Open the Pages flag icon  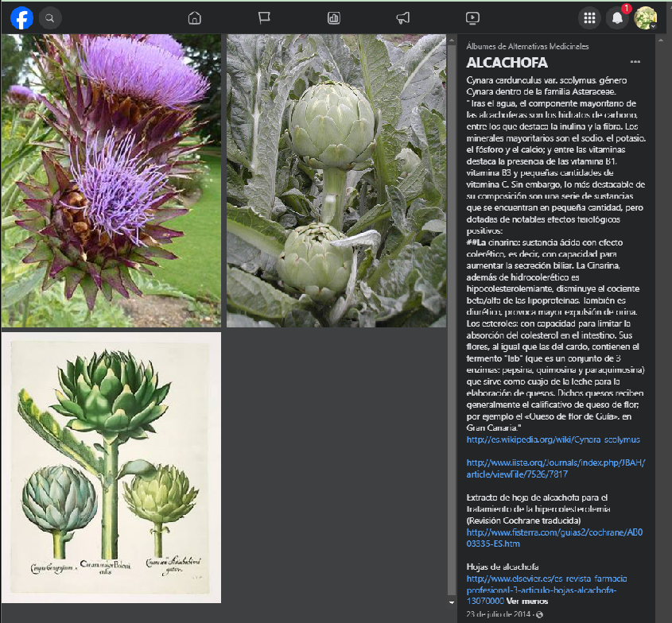coord(264,17)
